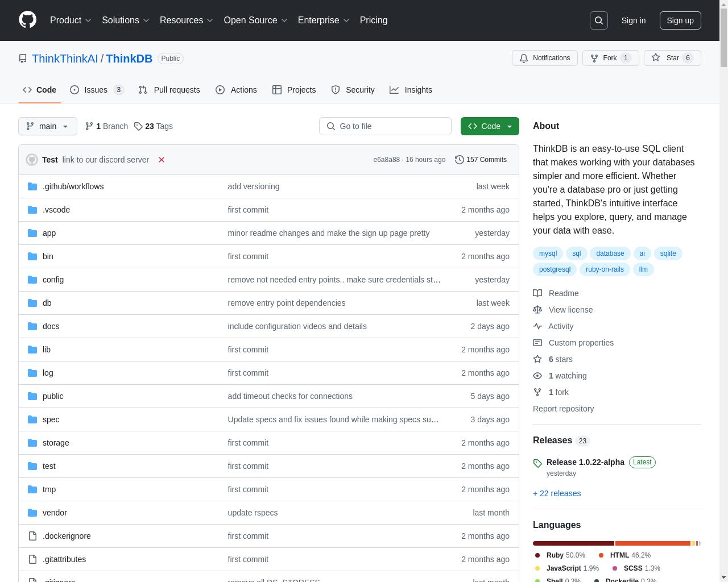This screenshot has width=728, height=582.
Task: Expand the Open Source menu
Action: click(x=256, y=20)
